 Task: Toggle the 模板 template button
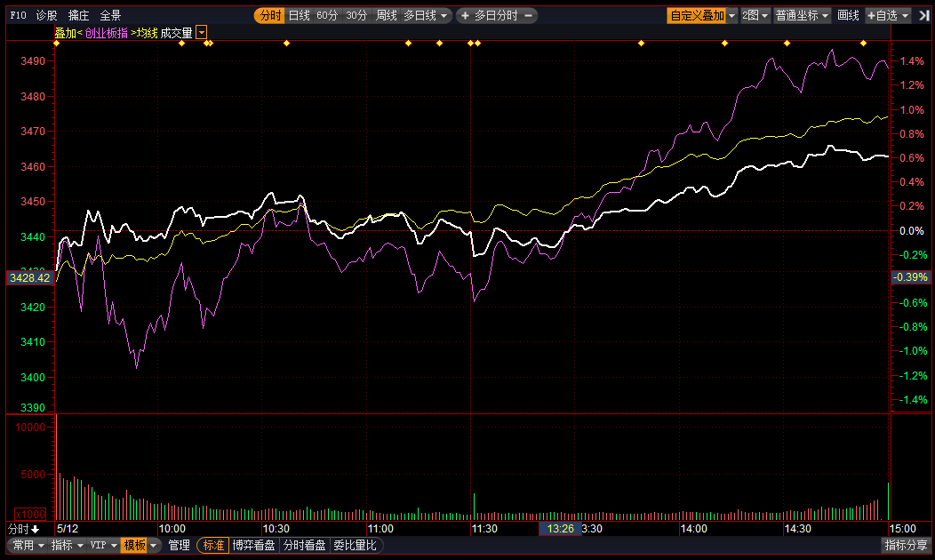tap(134, 545)
